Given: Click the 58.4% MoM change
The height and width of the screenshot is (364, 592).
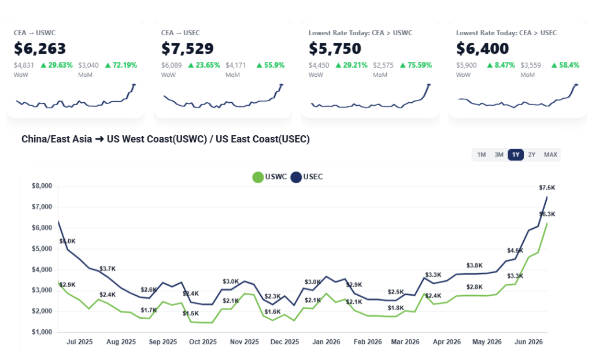Looking at the screenshot, I should 565,65.
